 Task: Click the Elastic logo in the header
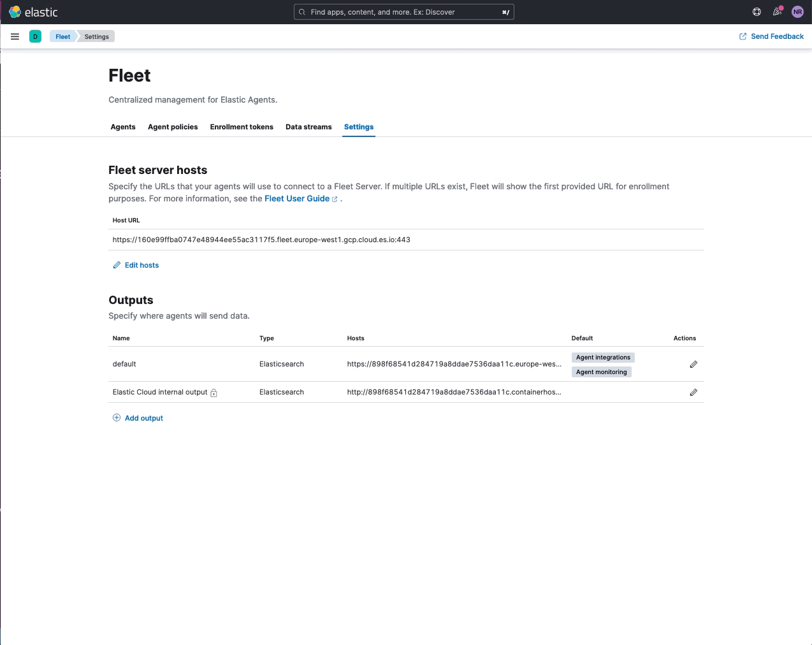click(x=33, y=11)
